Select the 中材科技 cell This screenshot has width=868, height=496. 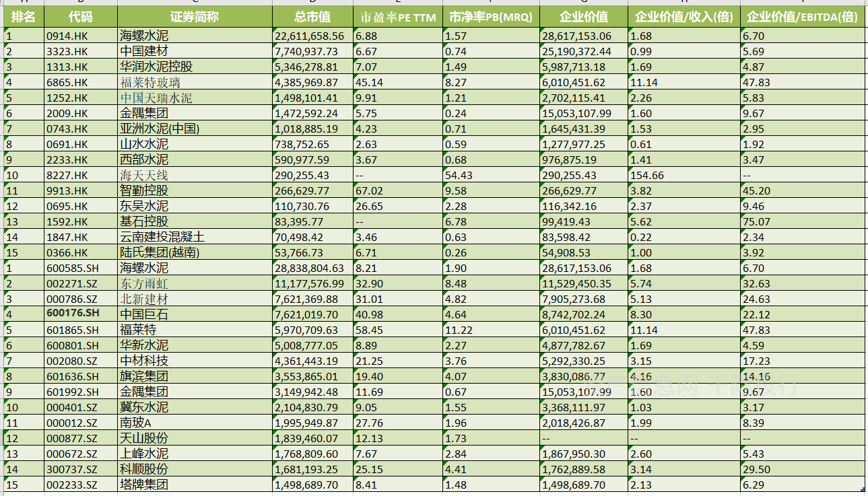pos(195,361)
